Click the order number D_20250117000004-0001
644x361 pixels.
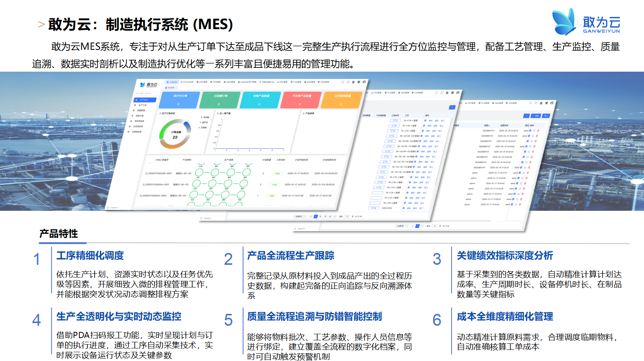[156, 184]
